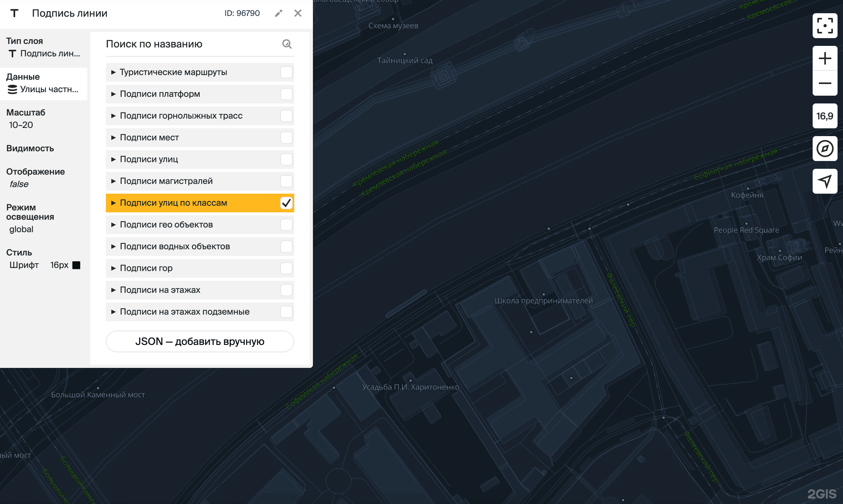Close the Подпись линии panel

coord(298,13)
